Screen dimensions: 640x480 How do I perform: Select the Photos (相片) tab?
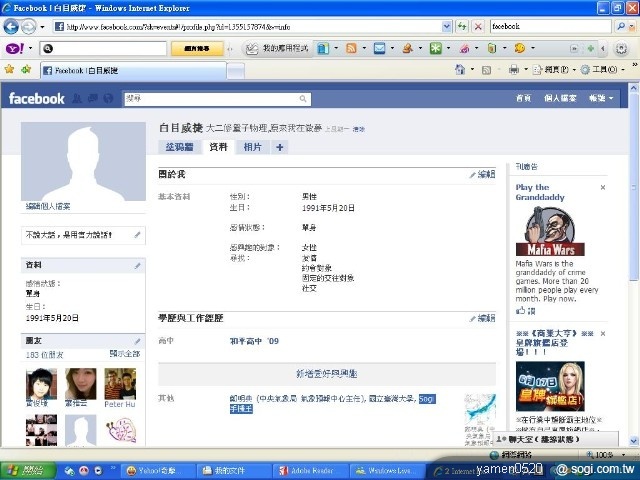click(252, 147)
